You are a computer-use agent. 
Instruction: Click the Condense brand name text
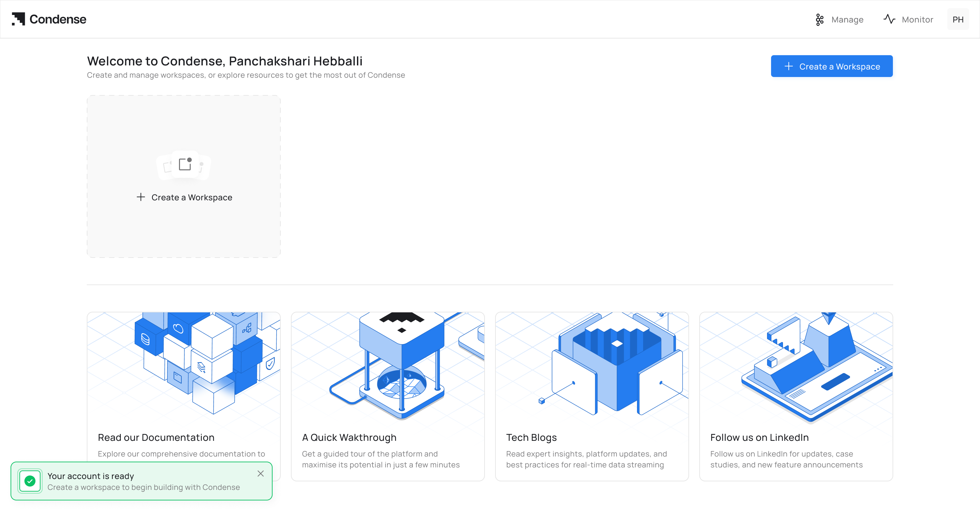[58, 19]
